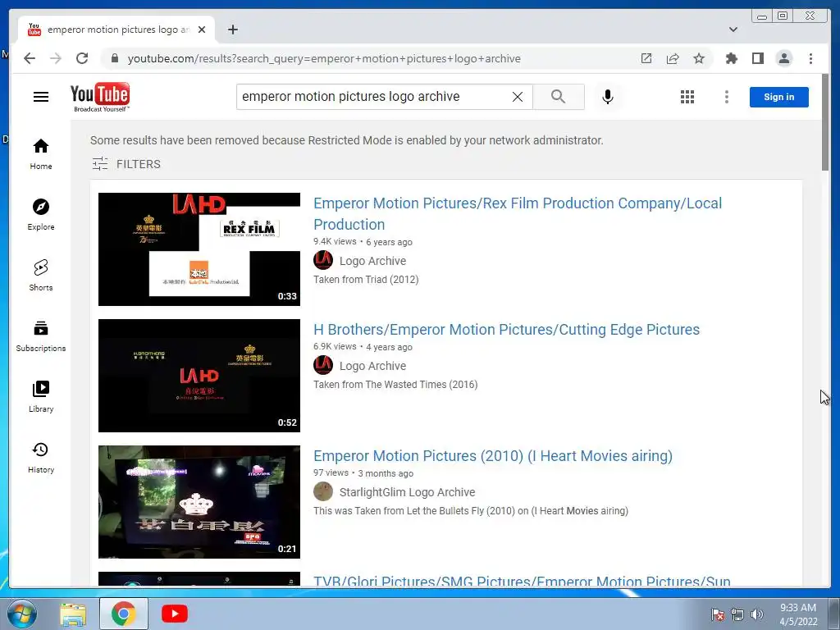The image size is (840, 630).
Task: Open History in the sidebar
Action: [x=41, y=458]
